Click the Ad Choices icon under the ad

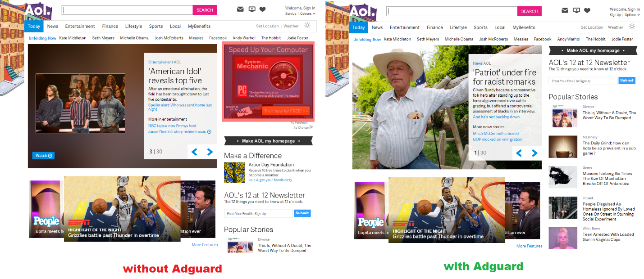point(311,127)
